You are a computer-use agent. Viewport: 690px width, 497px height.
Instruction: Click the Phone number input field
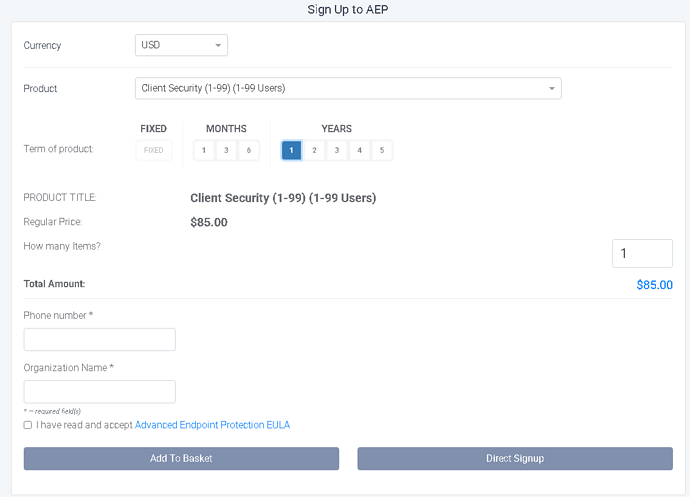click(x=100, y=340)
